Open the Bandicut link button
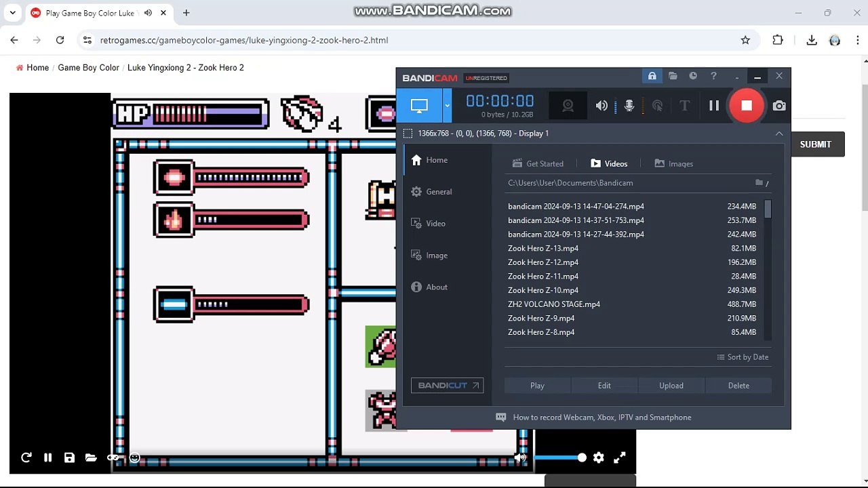The height and width of the screenshot is (488, 868). click(447, 386)
